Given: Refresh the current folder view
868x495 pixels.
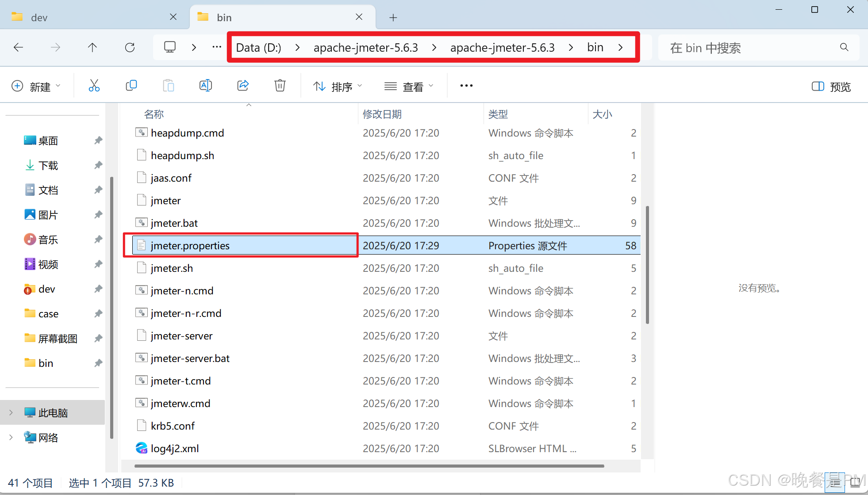Looking at the screenshot, I should (130, 47).
